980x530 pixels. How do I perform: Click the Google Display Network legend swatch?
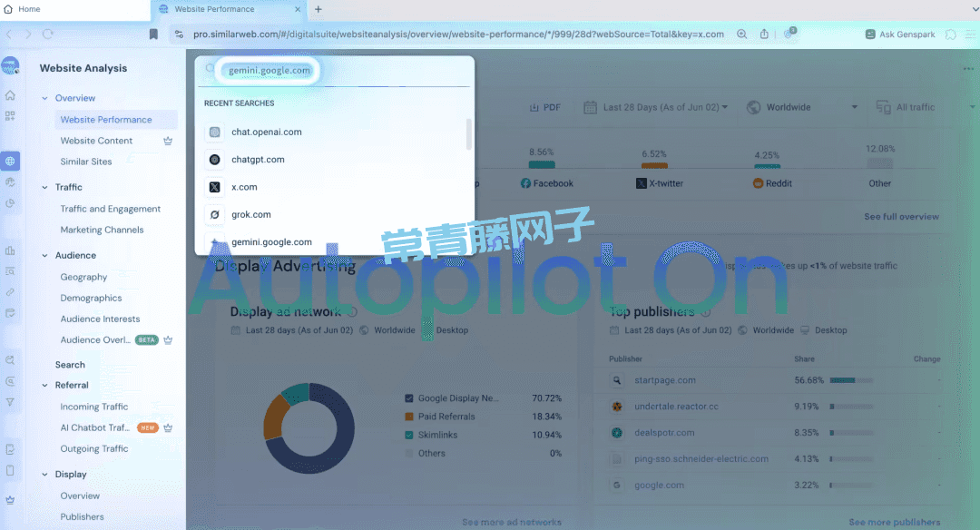click(408, 398)
